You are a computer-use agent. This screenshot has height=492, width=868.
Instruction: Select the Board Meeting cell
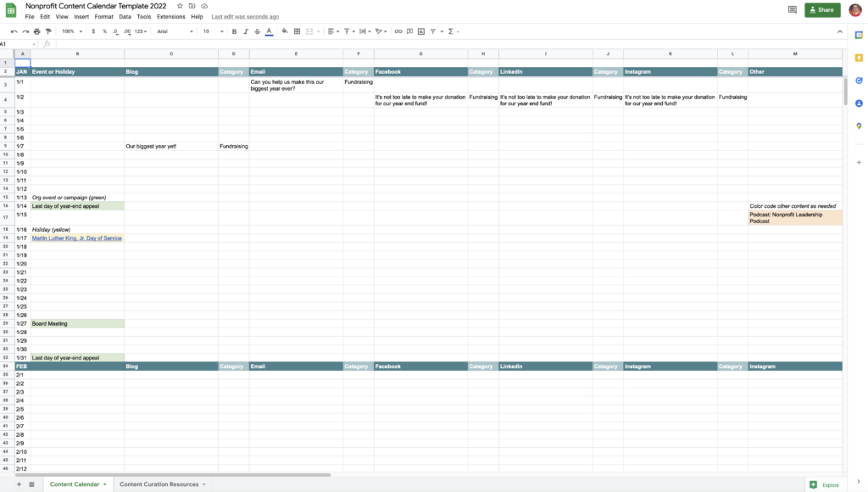(x=77, y=323)
